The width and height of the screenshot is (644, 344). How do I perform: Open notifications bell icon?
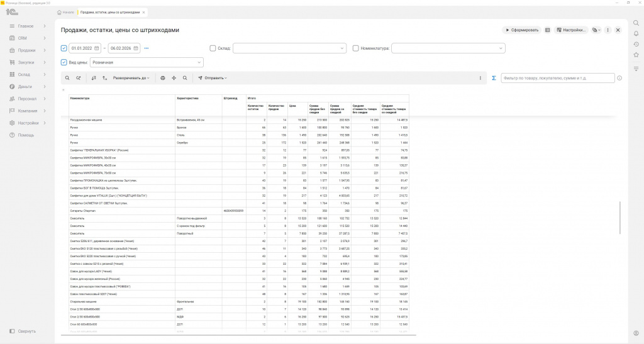(636, 34)
